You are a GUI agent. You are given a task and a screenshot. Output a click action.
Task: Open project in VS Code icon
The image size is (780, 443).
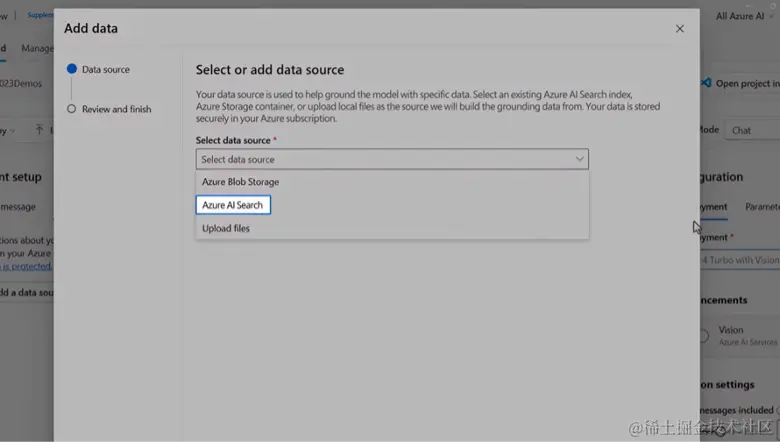(x=706, y=83)
